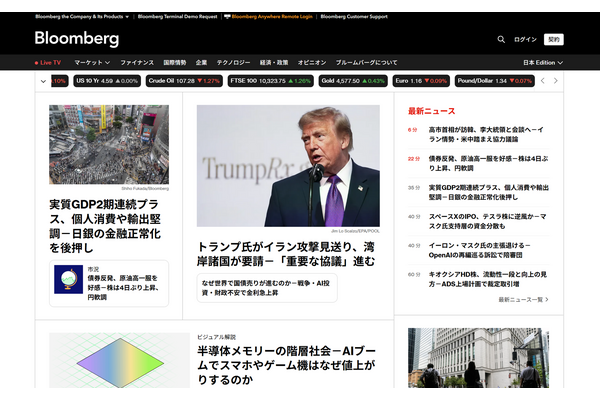This screenshot has height=400, width=600.
Task: Open the globe chart thumbnail icon
Action: (x=68, y=279)
